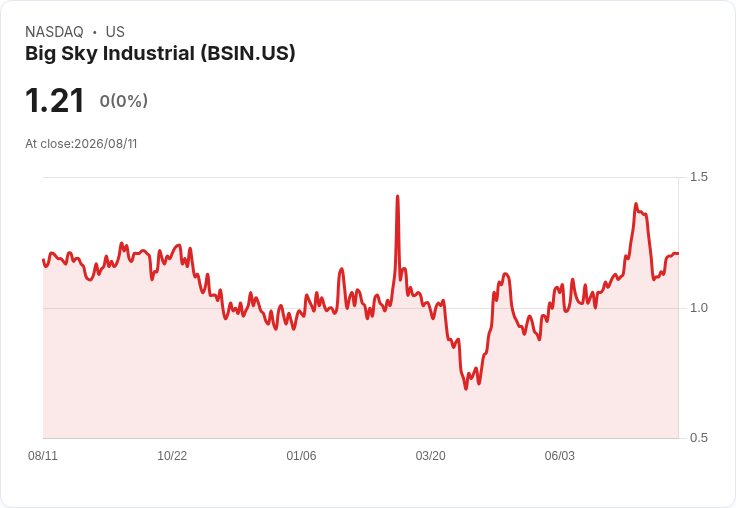Click the starting point of the price line
The height and width of the screenshot is (508, 736).
click(x=43, y=259)
